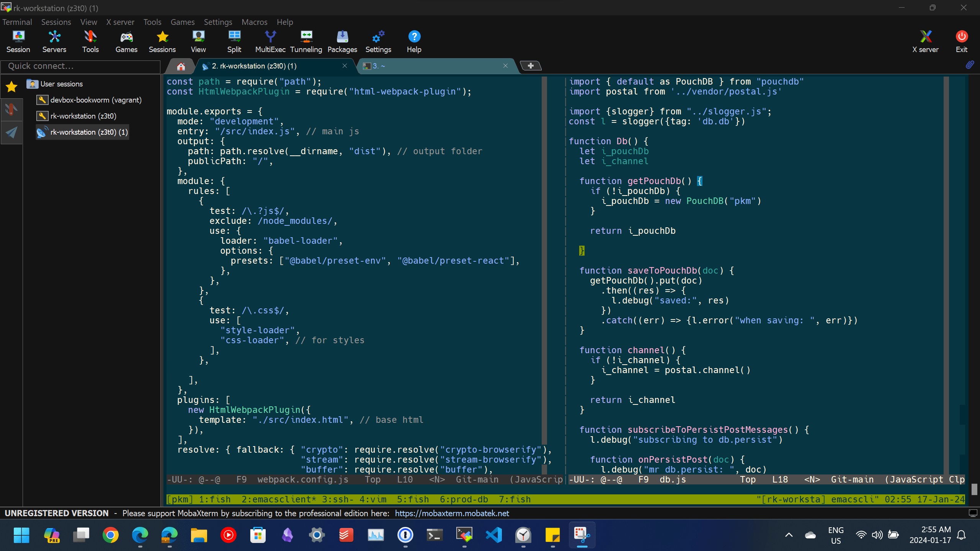This screenshot has height=551, width=980.
Task: Start MultiExec mode from toolbar
Action: coord(270,42)
